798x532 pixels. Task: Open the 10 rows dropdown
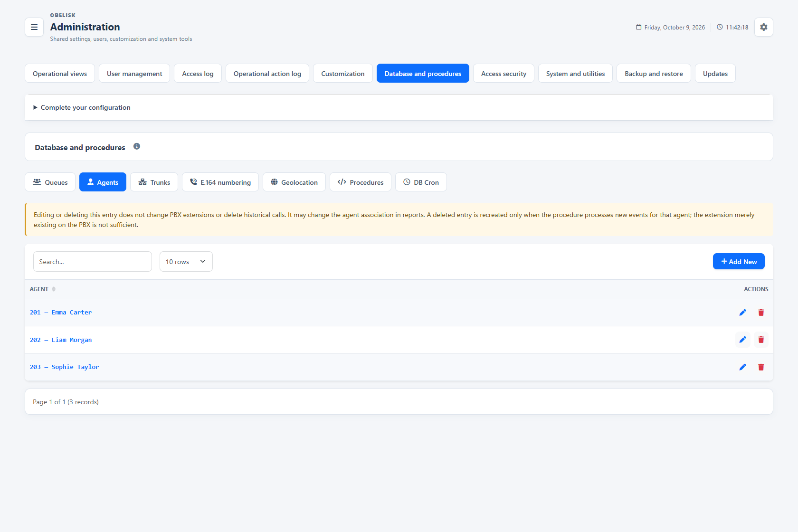coord(186,262)
